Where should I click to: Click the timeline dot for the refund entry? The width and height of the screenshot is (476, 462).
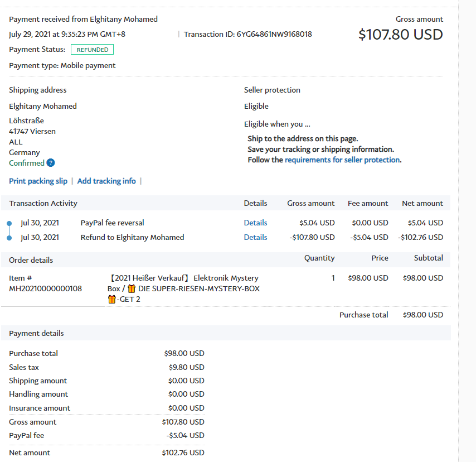tap(9, 238)
